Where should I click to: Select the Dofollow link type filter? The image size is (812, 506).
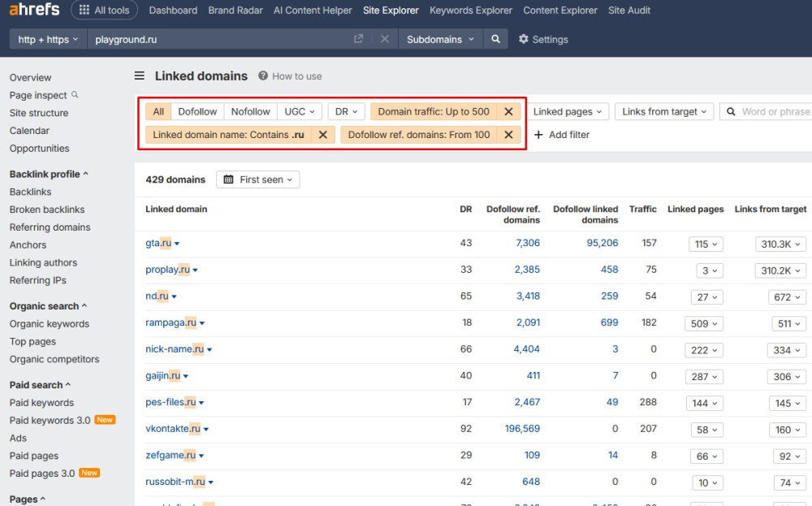pyautogui.click(x=197, y=112)
